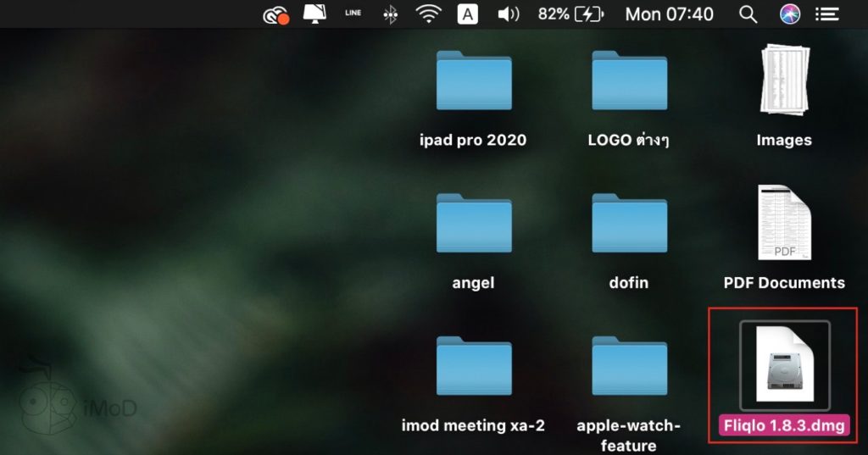This screenshot has height=455, width=868.
Task: Open Notification Center list icon
Action: 826,14
